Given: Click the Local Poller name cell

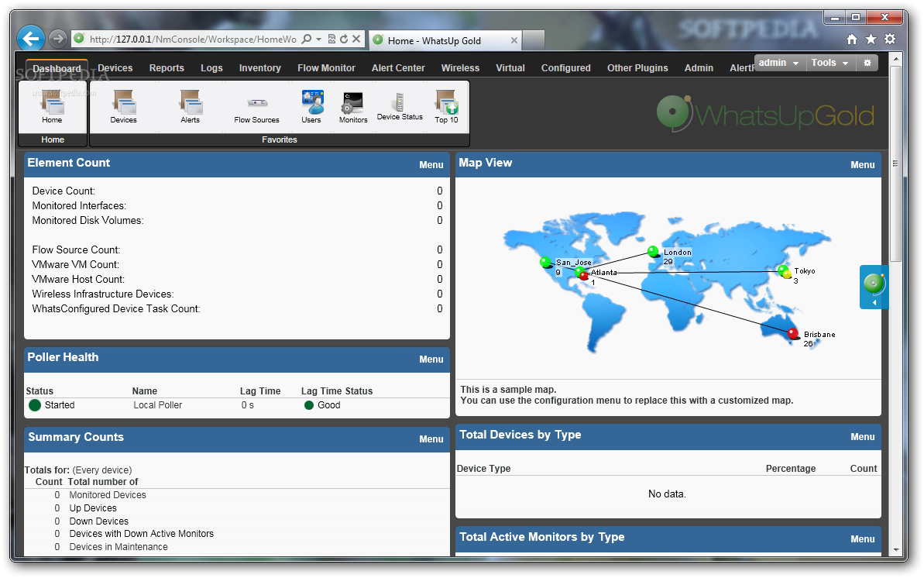Looking at the screenshot, I should coord(157,405).
